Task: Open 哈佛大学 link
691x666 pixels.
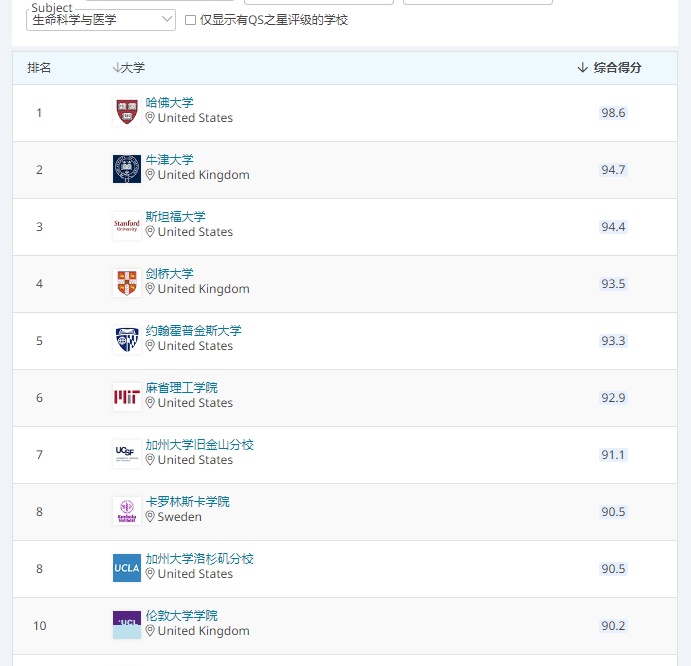Action: click(x=170, y=103)
